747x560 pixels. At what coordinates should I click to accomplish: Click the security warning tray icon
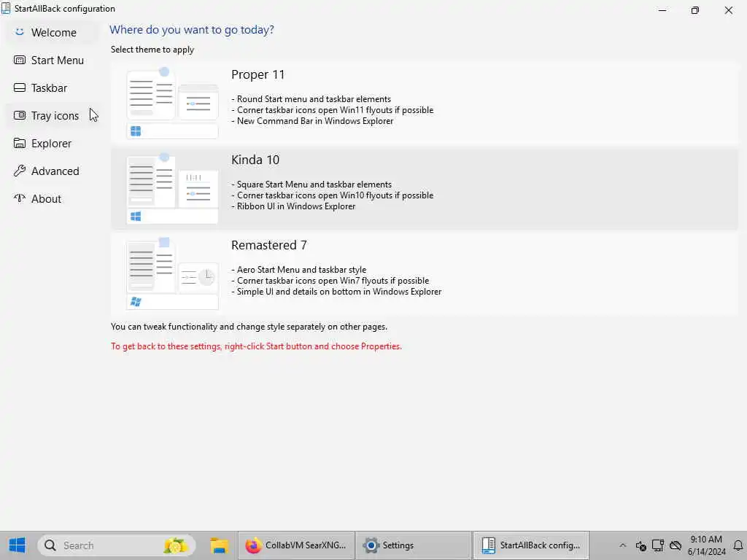[640, 545]
